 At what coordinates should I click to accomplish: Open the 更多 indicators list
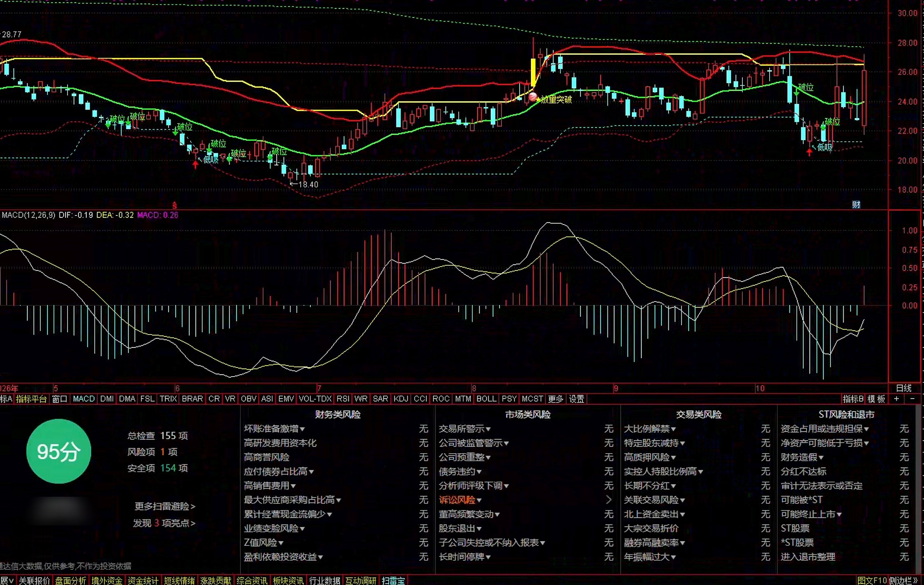tap(555, 399)
